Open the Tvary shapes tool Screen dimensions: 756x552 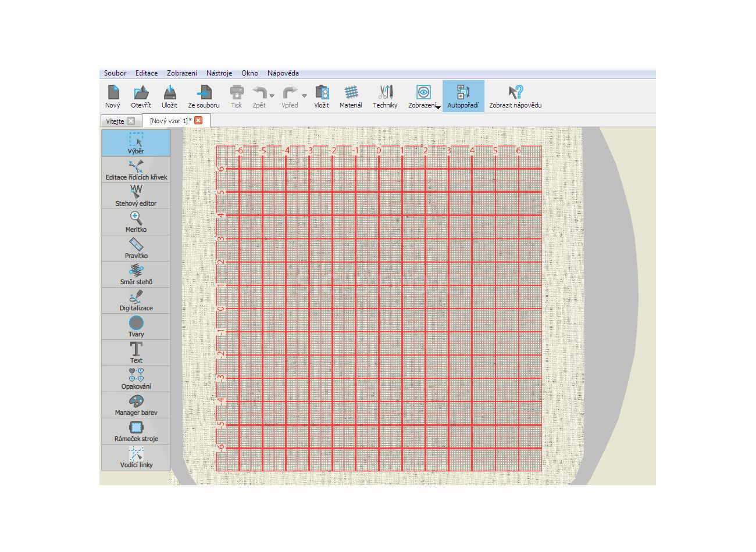point(136,327)
